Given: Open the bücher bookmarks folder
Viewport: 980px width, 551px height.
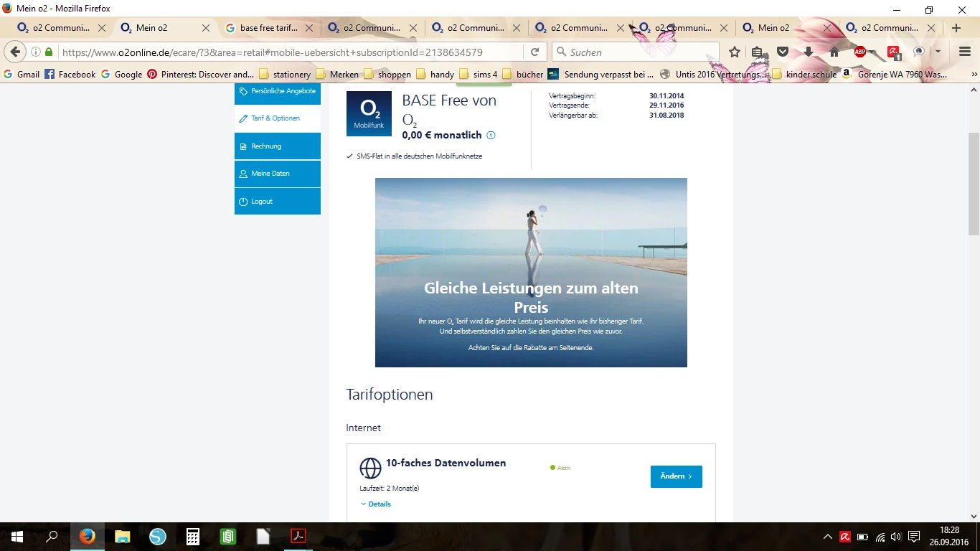Looking at the screenshot, I should click(x=523, y=74).
